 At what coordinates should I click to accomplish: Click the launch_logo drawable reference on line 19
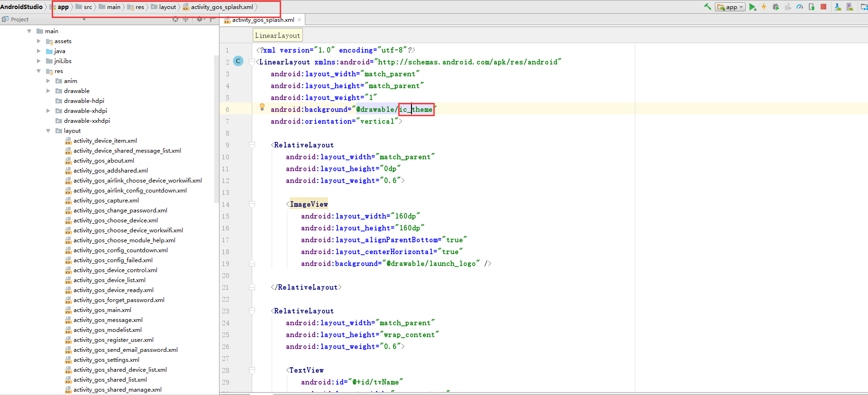pyautogui.click(x=431, y=264)
